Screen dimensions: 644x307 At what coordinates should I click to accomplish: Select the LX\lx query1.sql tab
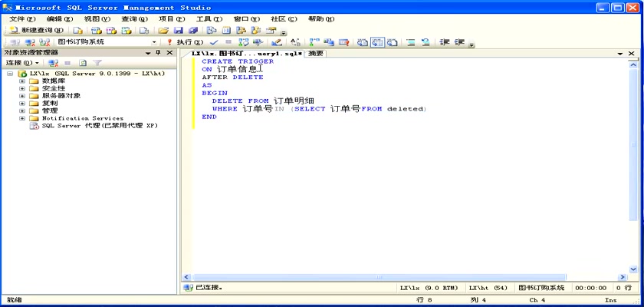(x=246, y=54)
